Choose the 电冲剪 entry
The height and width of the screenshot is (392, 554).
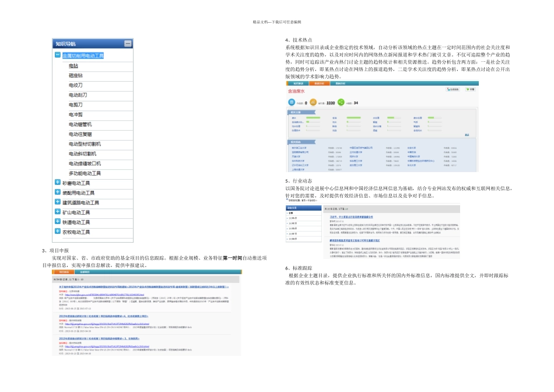76,114
